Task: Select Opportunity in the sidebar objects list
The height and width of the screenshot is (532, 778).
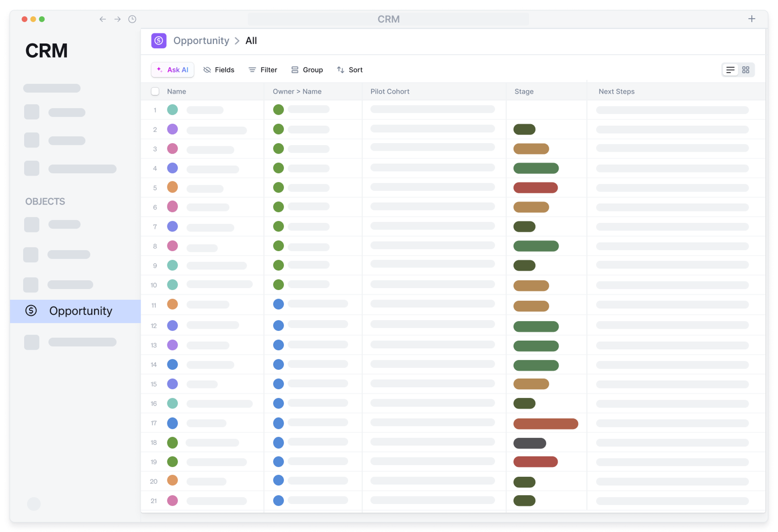Action: 81,311
